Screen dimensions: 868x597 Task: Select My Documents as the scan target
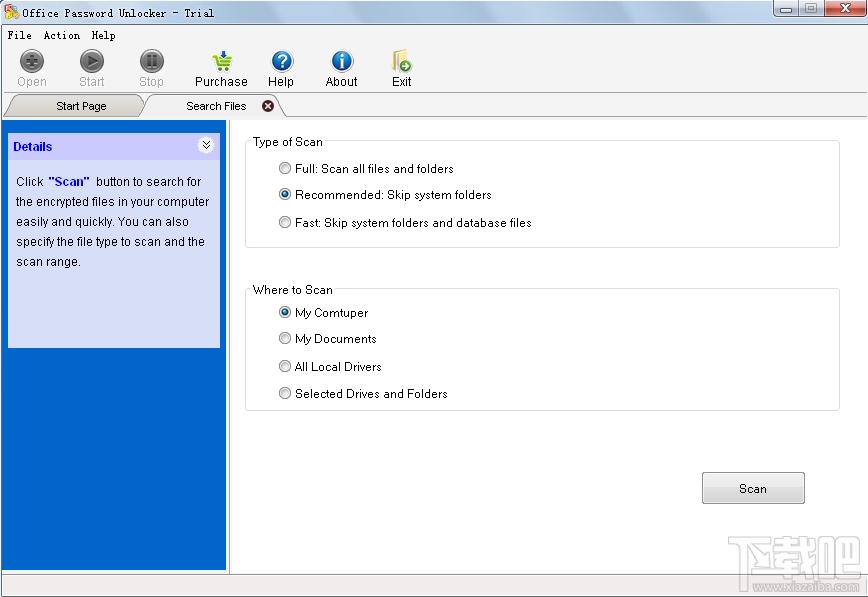click(x=285, y=339)
